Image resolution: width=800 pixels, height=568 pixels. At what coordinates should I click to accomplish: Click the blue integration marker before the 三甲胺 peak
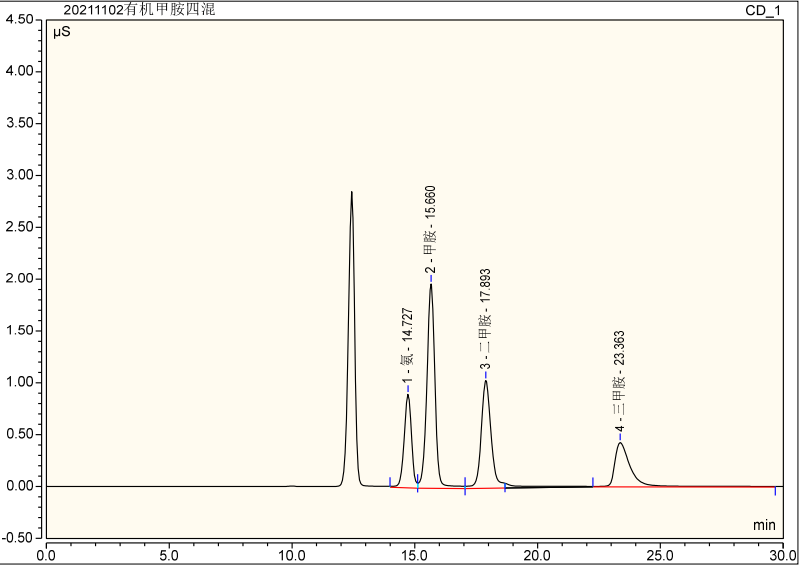coord(593,482)
